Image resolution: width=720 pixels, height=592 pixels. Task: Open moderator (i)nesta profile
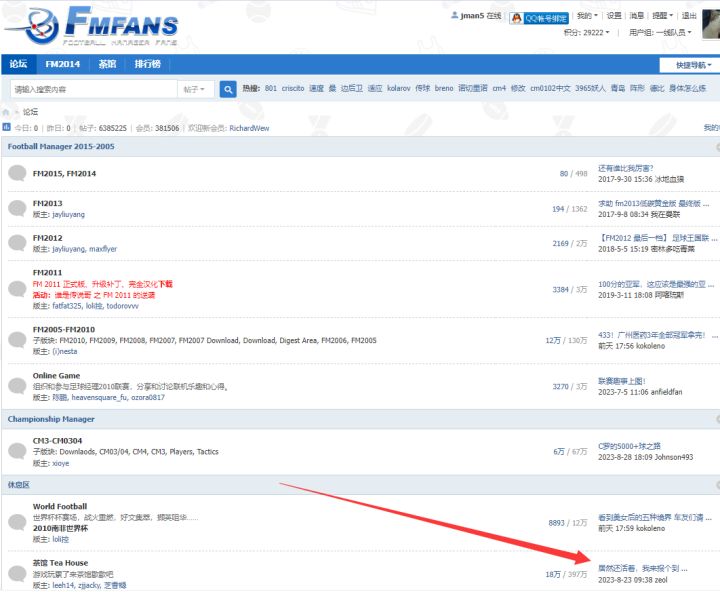click(65, 352)
